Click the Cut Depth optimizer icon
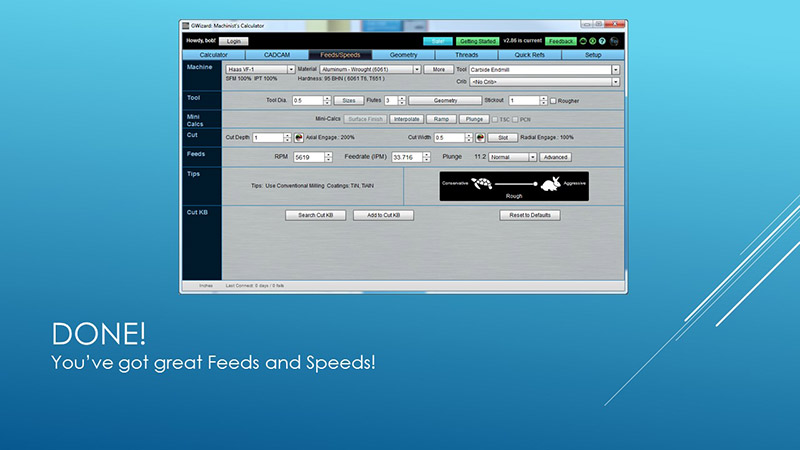 tap(297, 137)
